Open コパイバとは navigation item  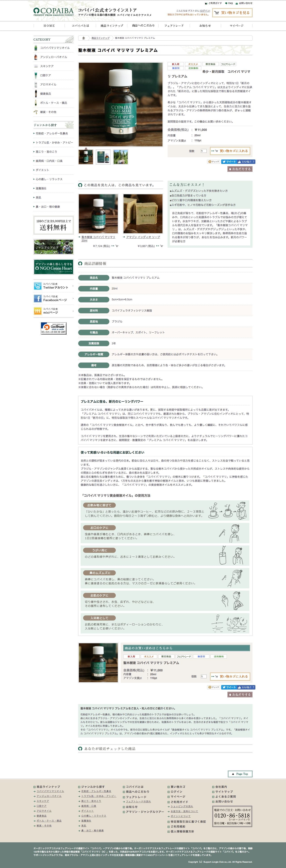[80, 26]
